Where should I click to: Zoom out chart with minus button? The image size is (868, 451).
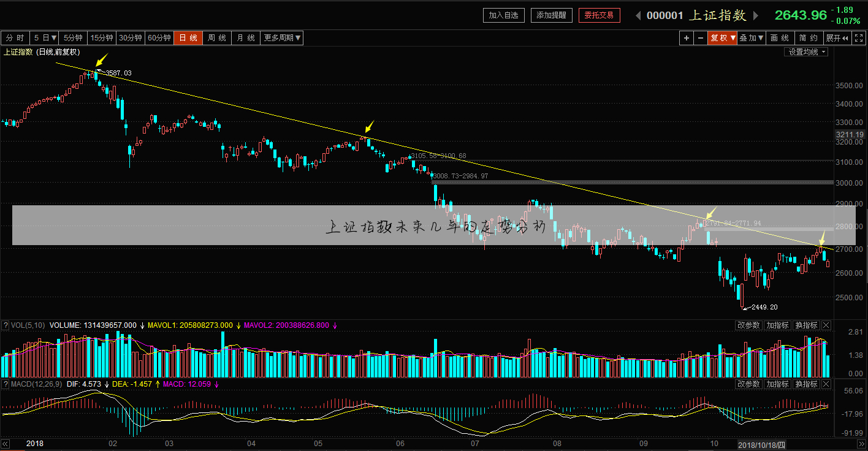pyautogui.click(x=701, y=38)
